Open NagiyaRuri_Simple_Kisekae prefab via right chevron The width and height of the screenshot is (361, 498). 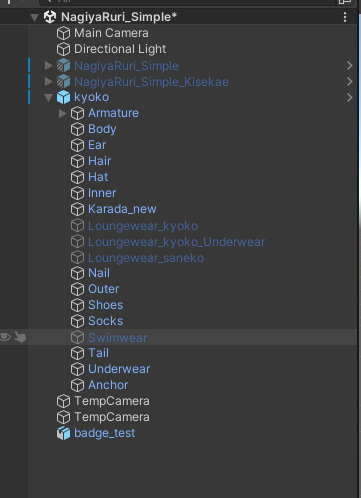click(x=349, y=82)
